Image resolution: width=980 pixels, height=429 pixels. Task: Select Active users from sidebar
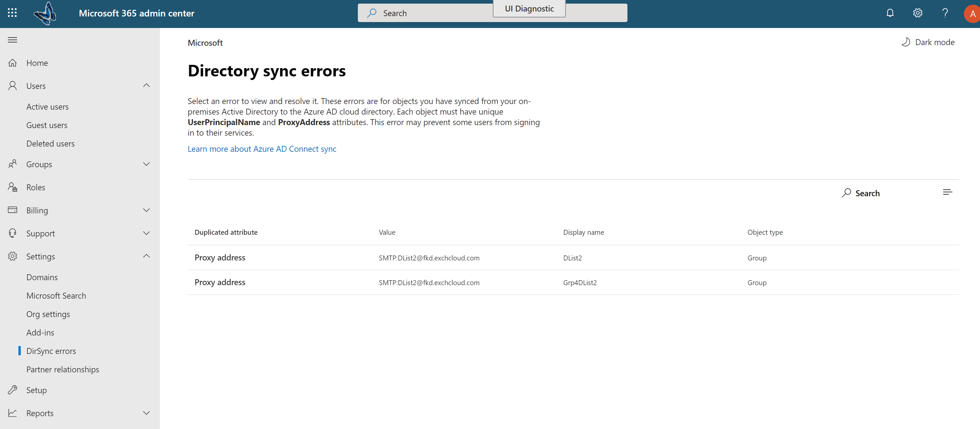tap(47, 106)
